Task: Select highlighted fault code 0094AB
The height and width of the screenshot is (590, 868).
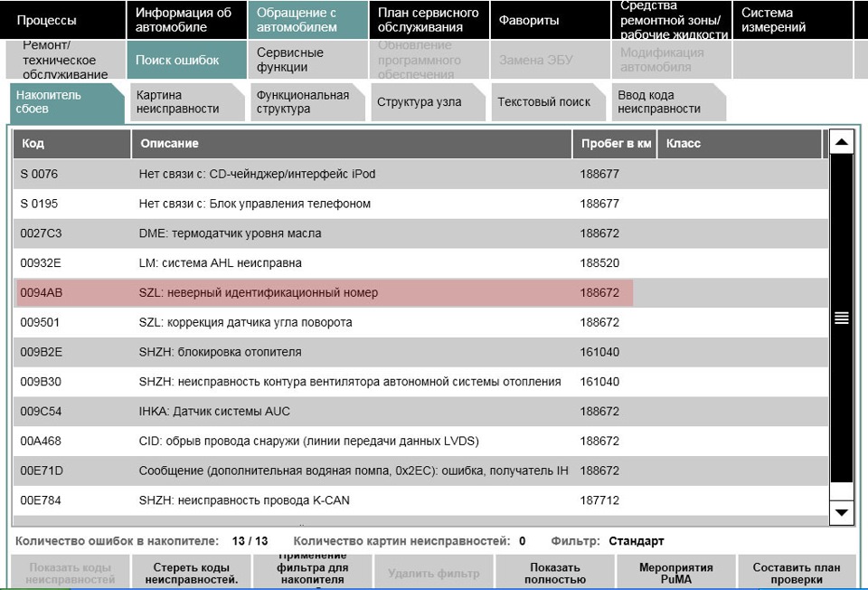Action: (42, 292)
